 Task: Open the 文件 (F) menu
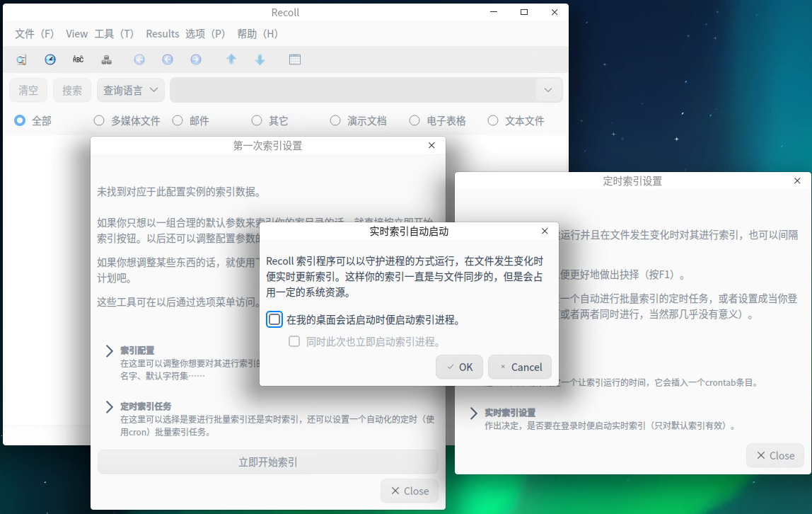[x=34, y=34]
